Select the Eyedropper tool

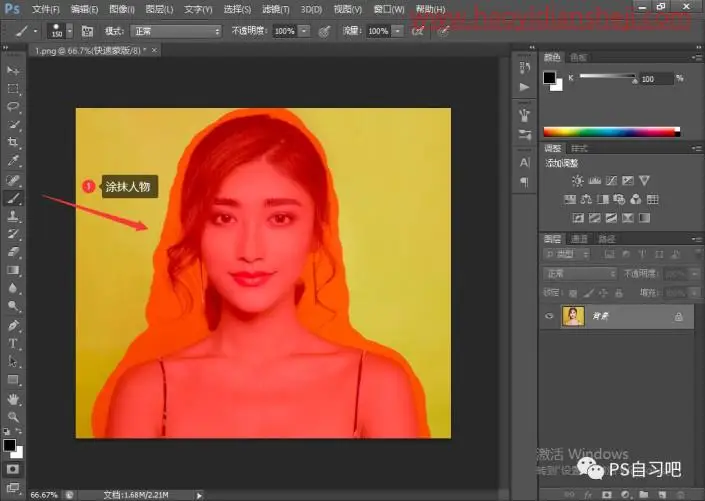(x=13, y=161)
